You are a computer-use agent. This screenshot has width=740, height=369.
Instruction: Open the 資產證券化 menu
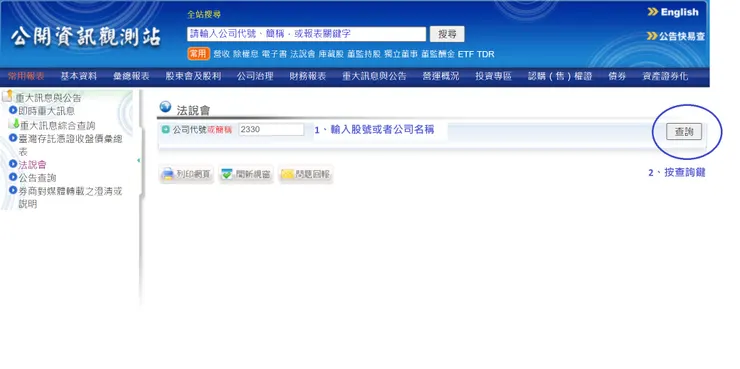(665, 76)
